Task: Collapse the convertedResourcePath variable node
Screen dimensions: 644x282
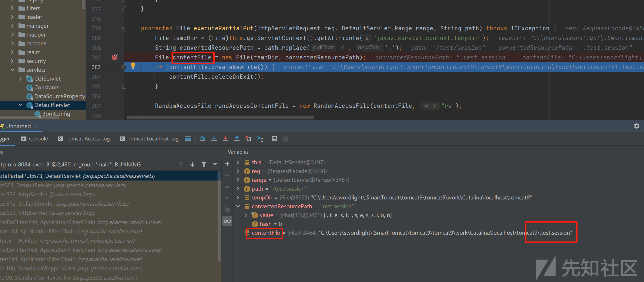Action: coord(238,206)
